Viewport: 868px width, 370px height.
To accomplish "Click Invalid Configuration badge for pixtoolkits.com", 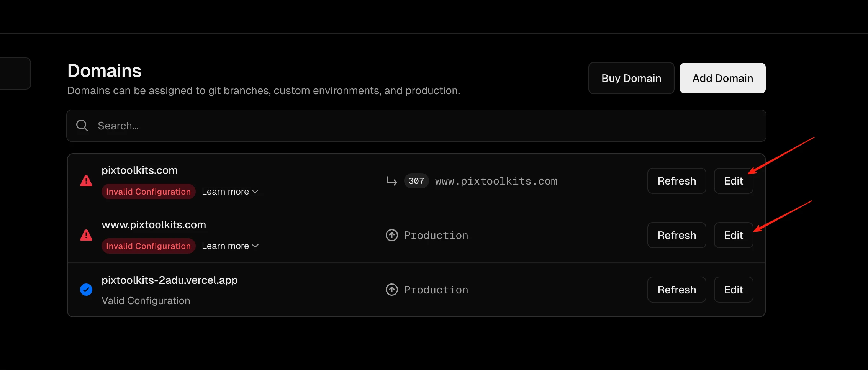I will pyautogui.click(x=148, y=192).
